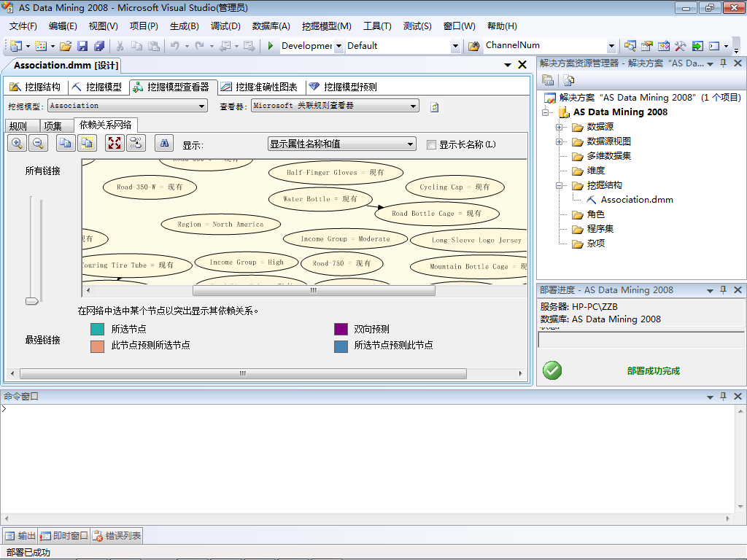Collapse the 挖掘结构 folder node
The height and width of the screenshot is (560, 747).
pyautogui.click(x=560, y=186)
